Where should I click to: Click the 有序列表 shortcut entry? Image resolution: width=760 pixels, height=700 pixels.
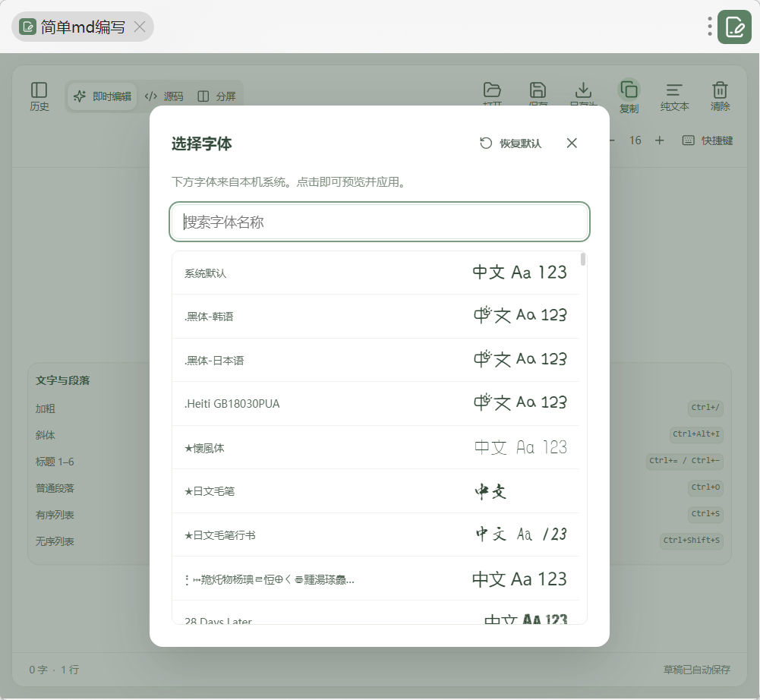[x=55, y=515]
